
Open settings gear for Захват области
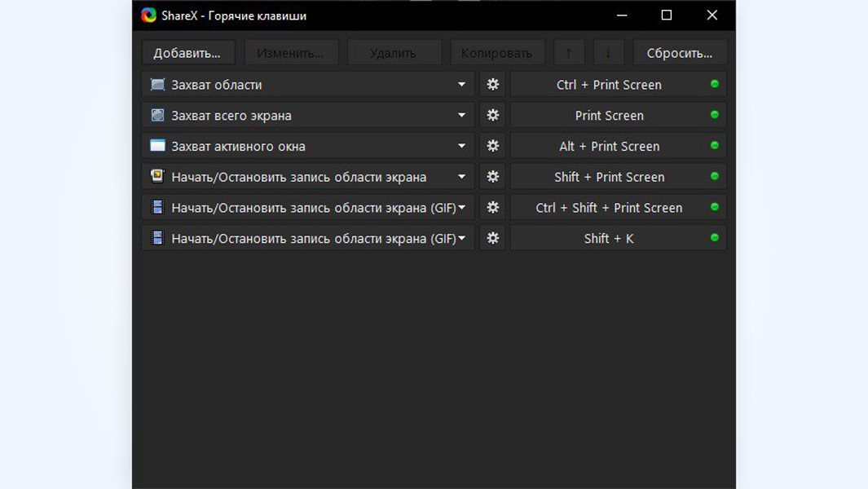[492, 85]
